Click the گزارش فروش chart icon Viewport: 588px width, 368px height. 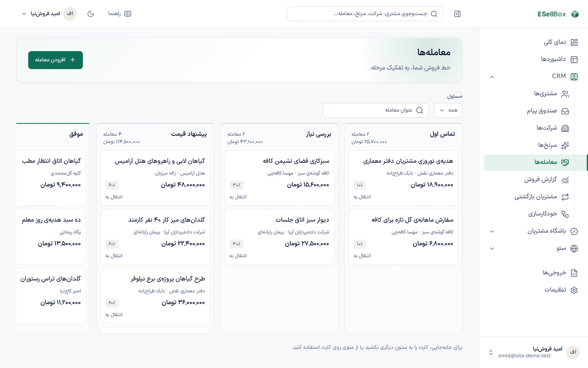(x=565, y=180)
